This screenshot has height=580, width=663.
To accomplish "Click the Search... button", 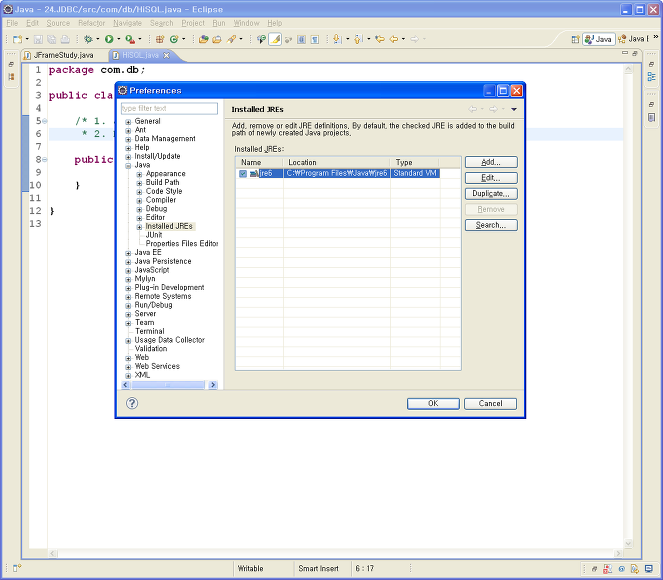I will pos(491,225).
